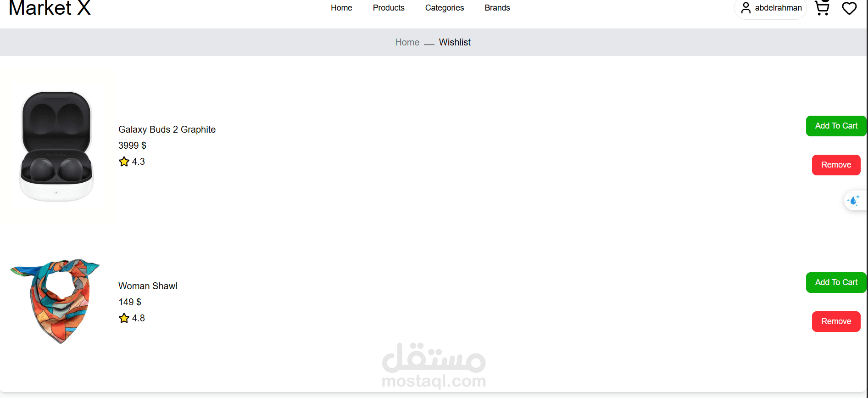The width and height of the screenshot is (868, 398).
Task: Click the star icon next to 4.8
Action: coord(124,318)
